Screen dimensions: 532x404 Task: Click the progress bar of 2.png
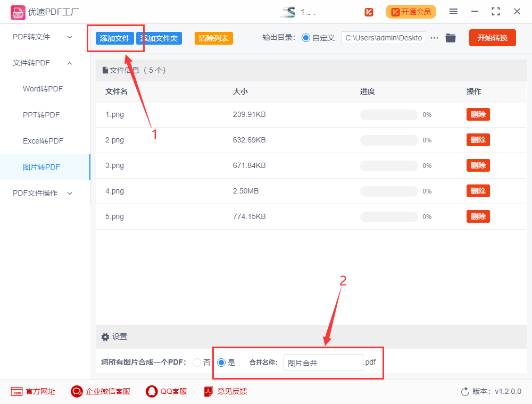[389, 140]
